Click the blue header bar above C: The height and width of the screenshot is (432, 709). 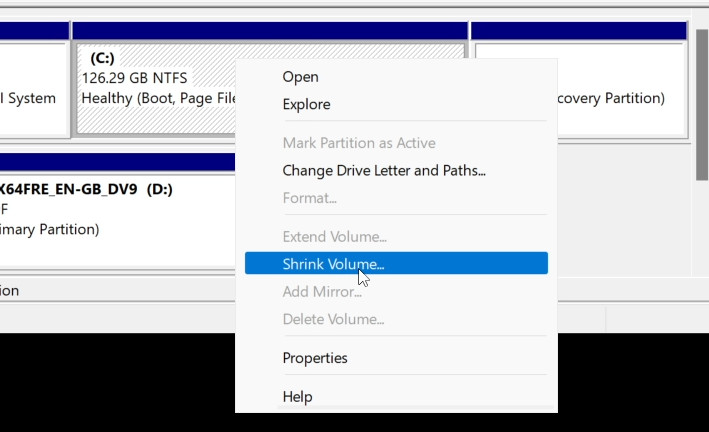click(270, 31)
